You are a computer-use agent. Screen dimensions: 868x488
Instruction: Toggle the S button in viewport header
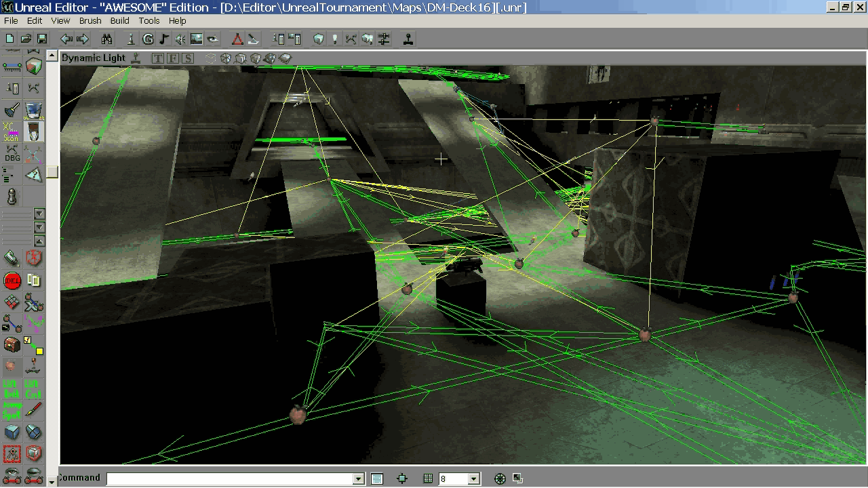click(x=188, y=59)
